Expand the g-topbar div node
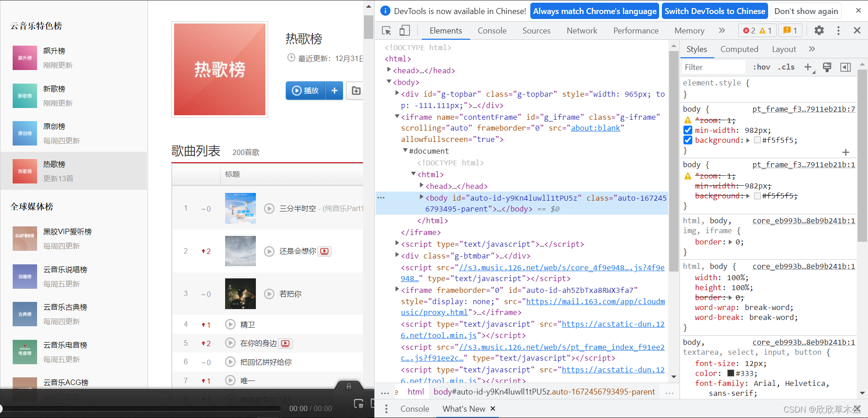 click(397, 94)
